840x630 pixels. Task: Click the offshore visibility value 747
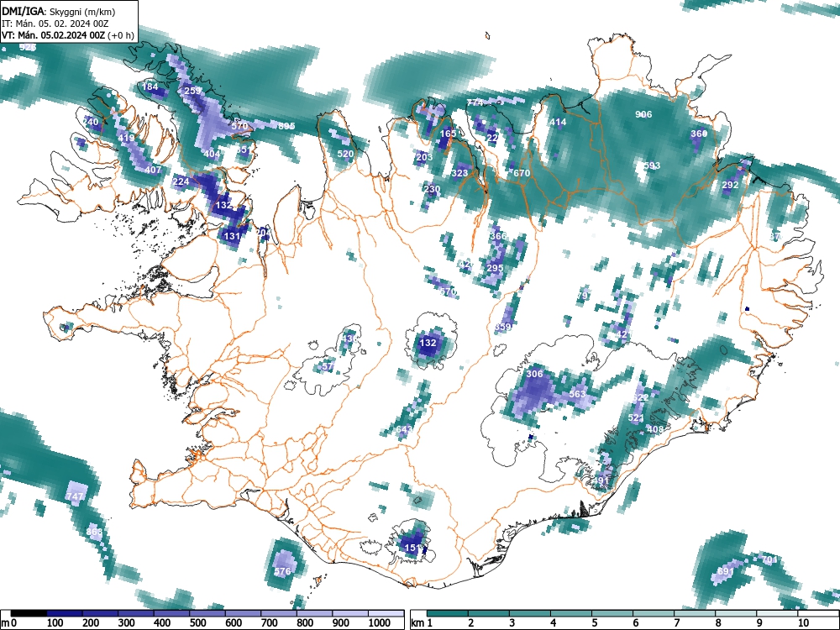point(75,496)
